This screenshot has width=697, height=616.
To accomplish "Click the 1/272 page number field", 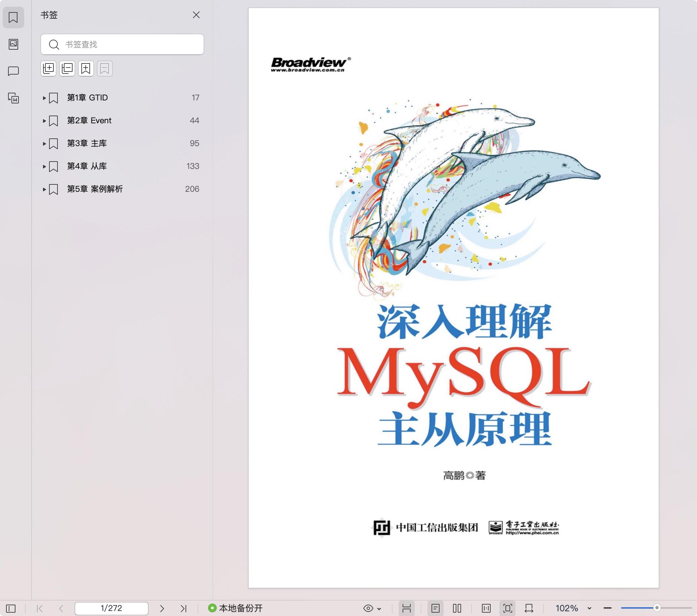I will 112,608.
